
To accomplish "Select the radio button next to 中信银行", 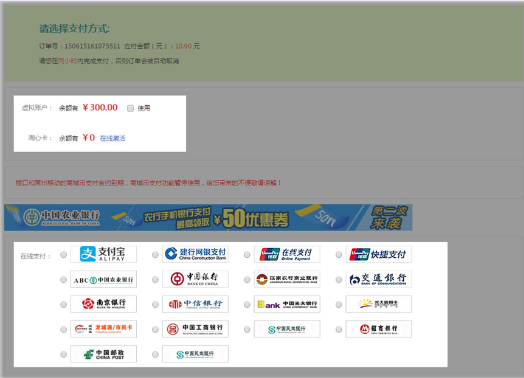I will 155,304.
